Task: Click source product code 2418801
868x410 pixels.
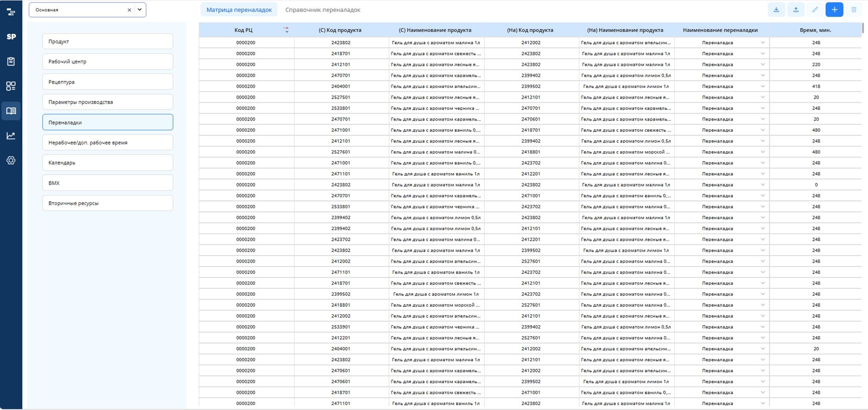Action: [341, 305]
